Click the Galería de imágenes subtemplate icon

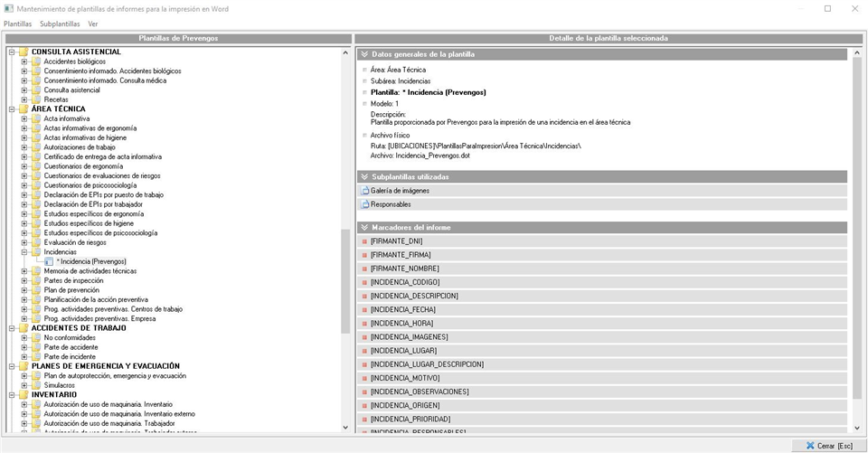pyautogui.click(x=365, y=191)
